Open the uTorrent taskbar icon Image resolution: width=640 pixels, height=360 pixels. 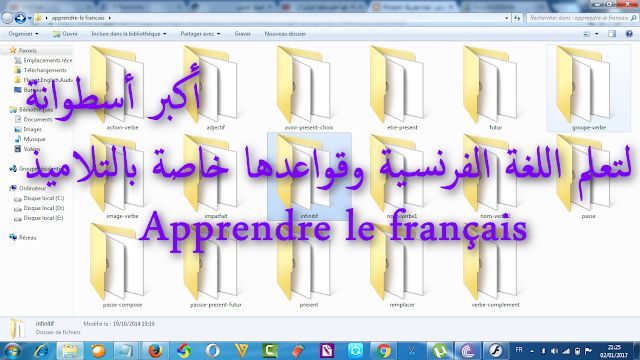tap(440, 351)
